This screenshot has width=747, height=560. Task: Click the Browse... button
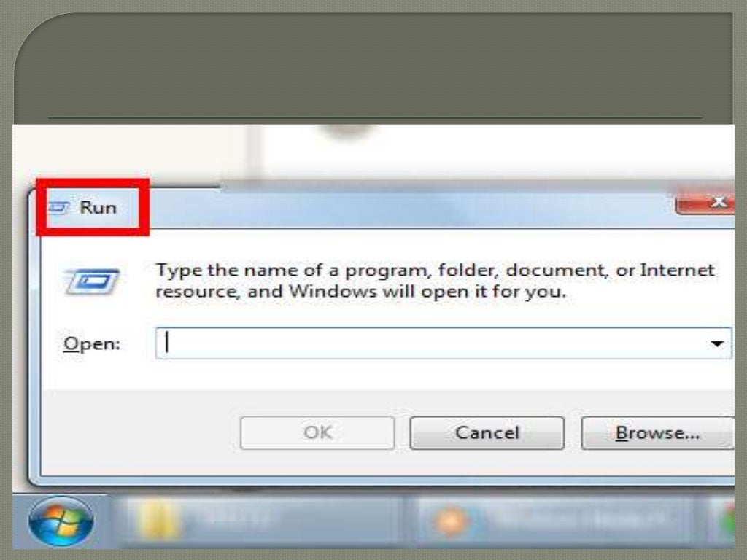point(658,433)
